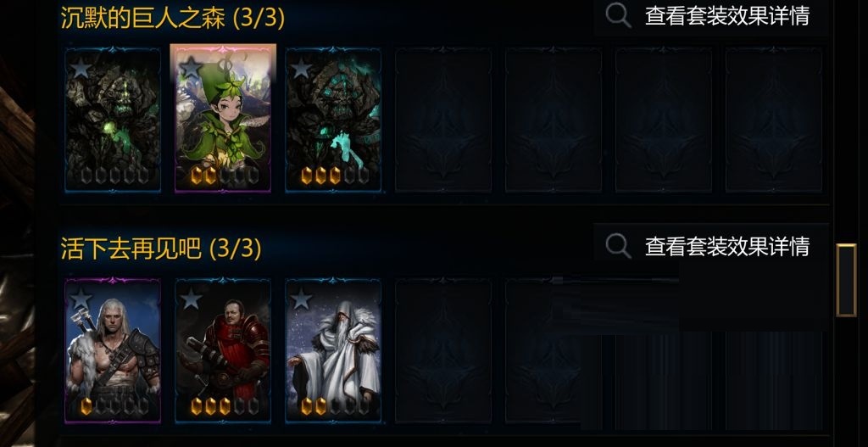Viewport: 868px width, 447px height.
Task: Click star icon on green stone giant card
Action: tap(81, 68)
